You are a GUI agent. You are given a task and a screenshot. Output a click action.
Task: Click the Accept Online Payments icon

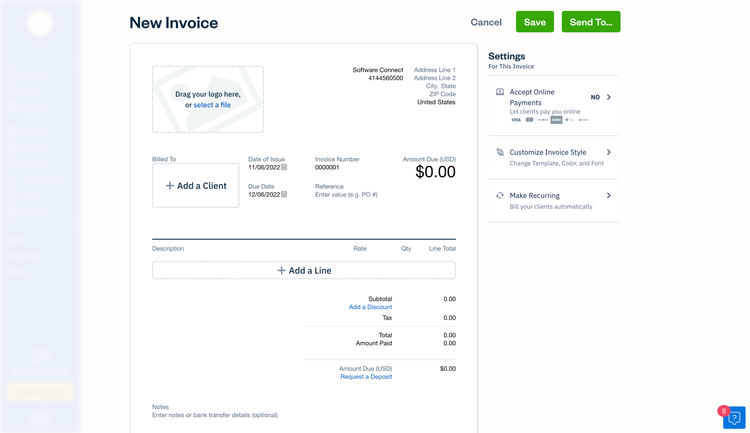point(500,92)
